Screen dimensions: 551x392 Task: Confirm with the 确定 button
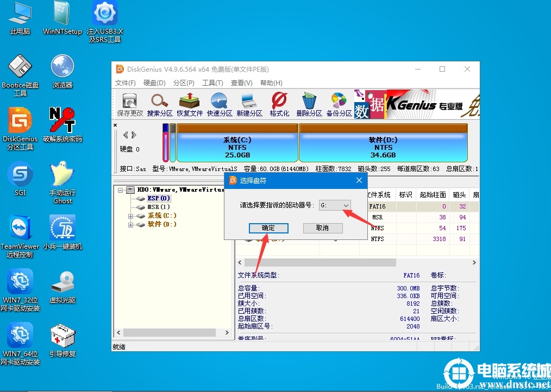(x=268, y=228)
